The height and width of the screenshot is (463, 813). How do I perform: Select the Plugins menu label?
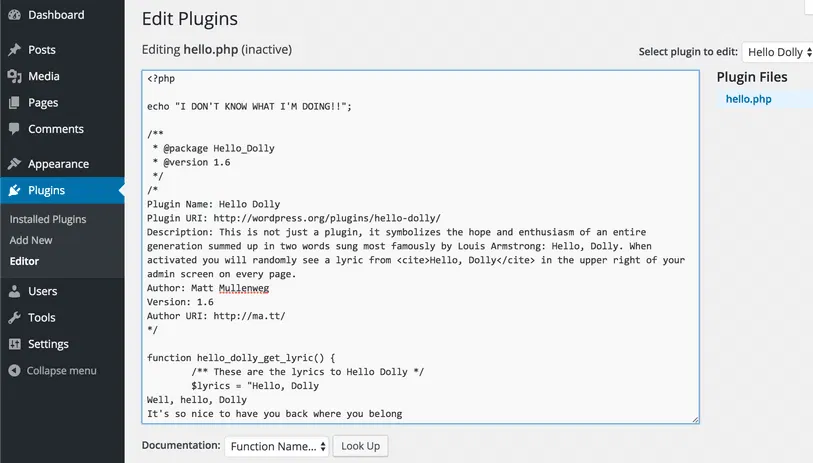(46, 190)
